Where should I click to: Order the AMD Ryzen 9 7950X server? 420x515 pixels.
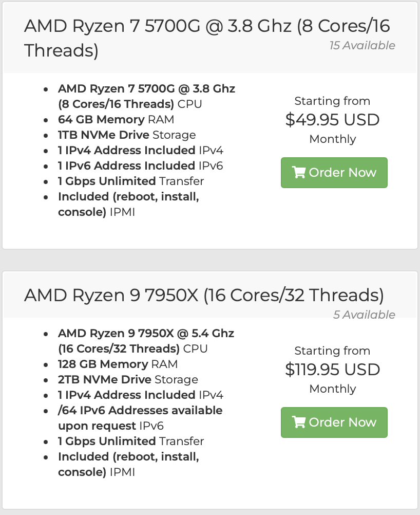point(334,422)
